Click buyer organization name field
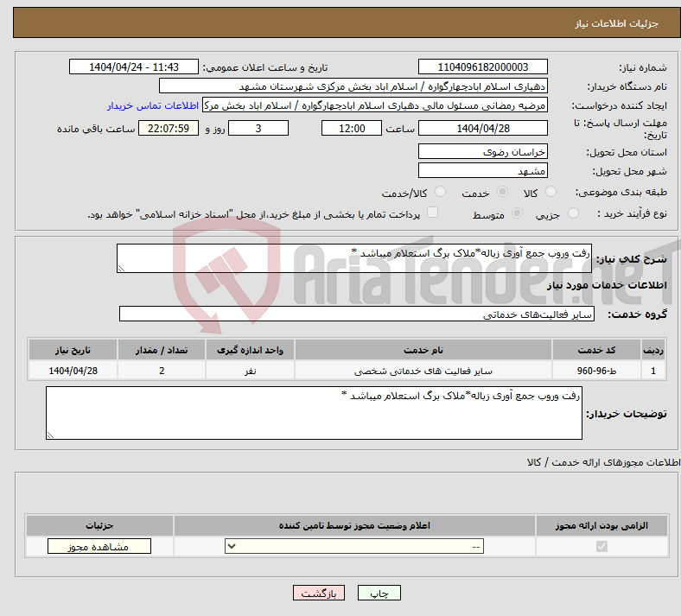The width and height of the screenshot is (681, 616). pyautogui.click(x=353, y=86)
